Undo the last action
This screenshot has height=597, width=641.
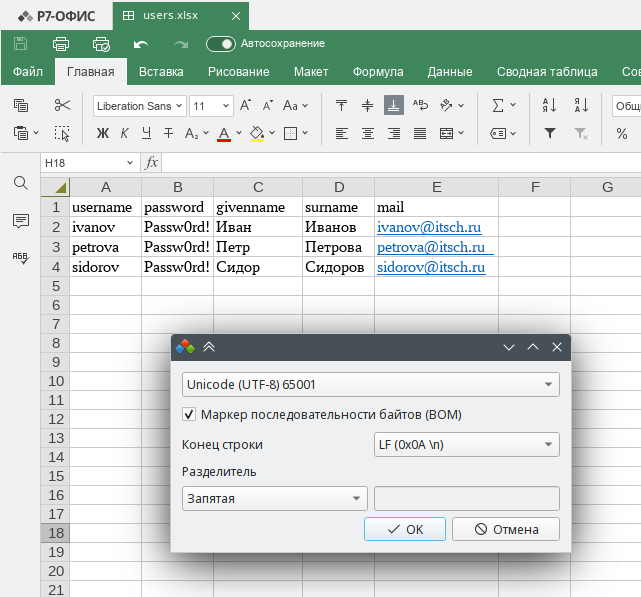click(x=141, y=44)
